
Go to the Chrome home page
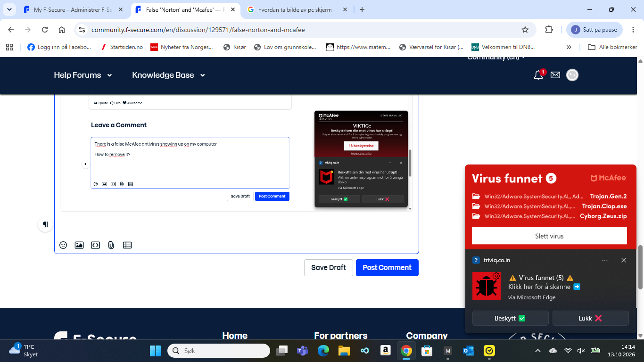pos(62,30)
